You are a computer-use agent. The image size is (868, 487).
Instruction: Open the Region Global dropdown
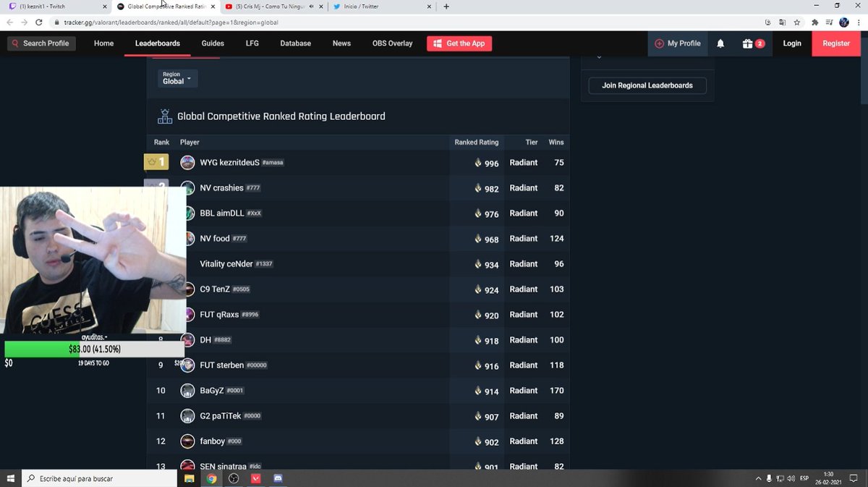177,78
